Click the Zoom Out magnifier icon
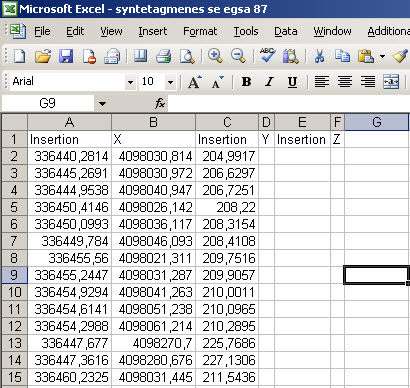410x388 pixels. point(238,56)
